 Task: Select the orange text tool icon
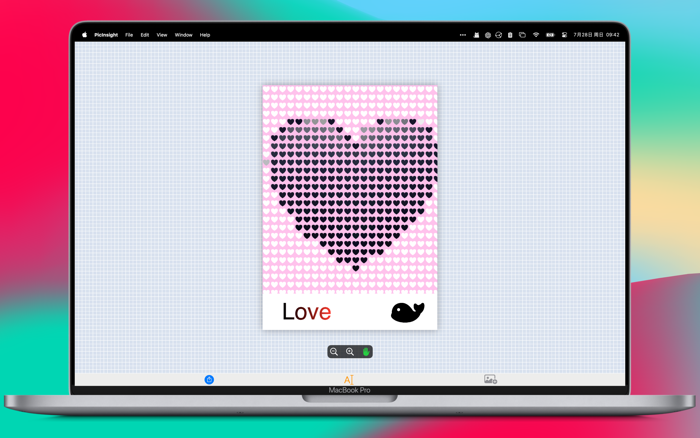tap(349, 380)
